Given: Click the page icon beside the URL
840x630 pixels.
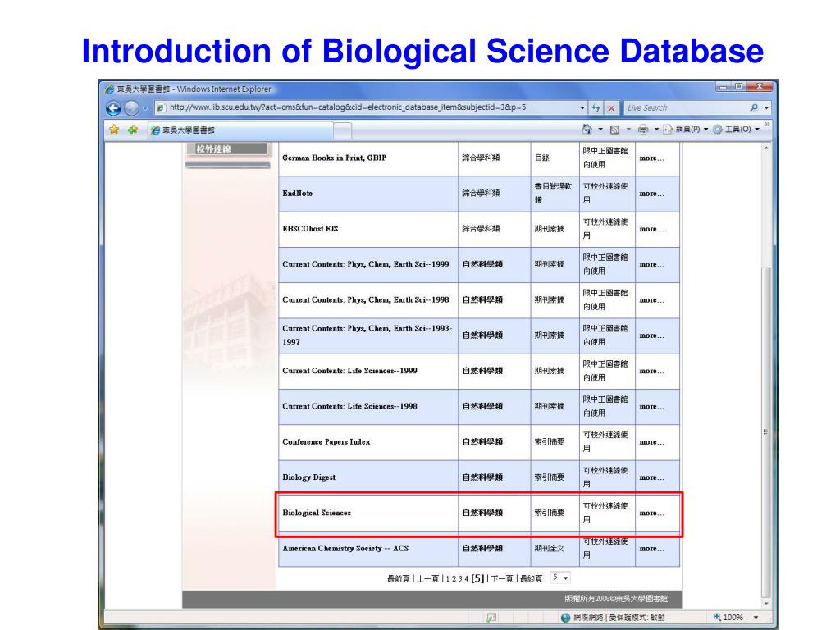Looking at the screenshot, I should [161, 107].
